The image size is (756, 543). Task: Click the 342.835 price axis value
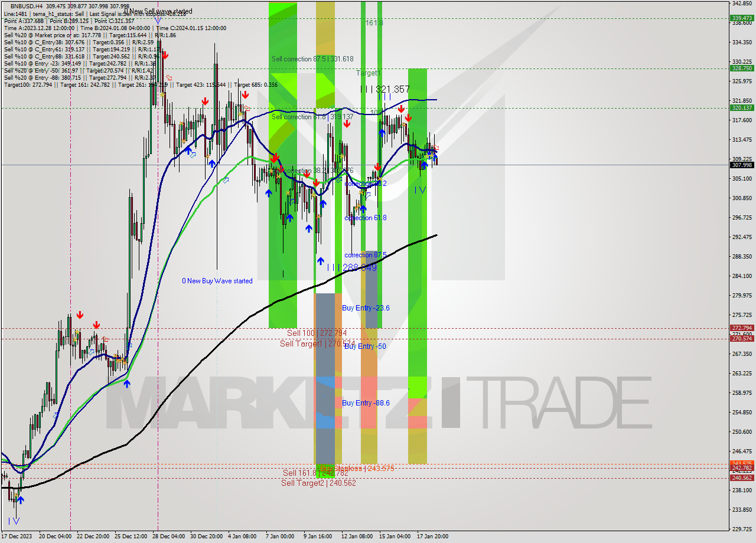click(x=742, y=4)
